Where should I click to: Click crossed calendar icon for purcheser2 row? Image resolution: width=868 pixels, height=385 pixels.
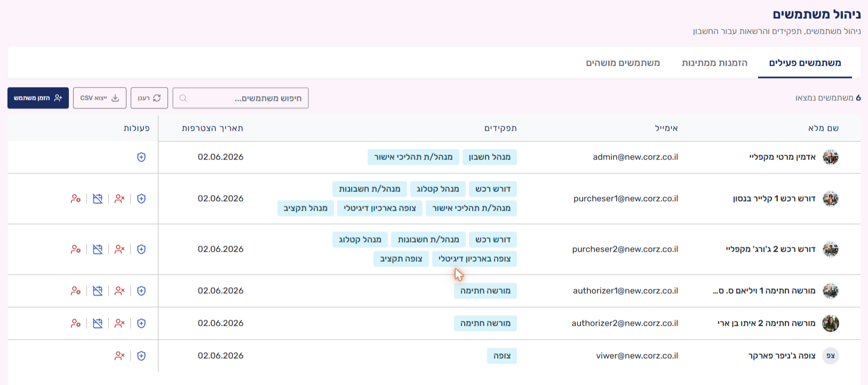(98, 250)
